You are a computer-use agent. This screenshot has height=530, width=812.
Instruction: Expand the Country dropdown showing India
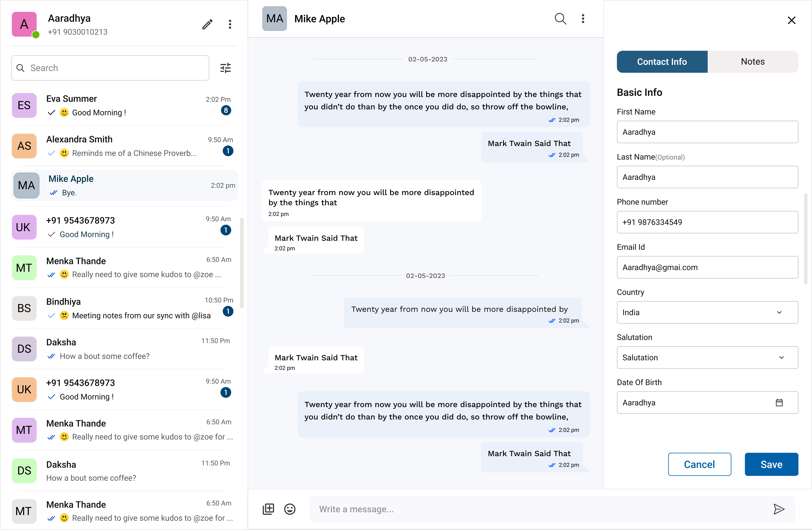coord(707,312)
